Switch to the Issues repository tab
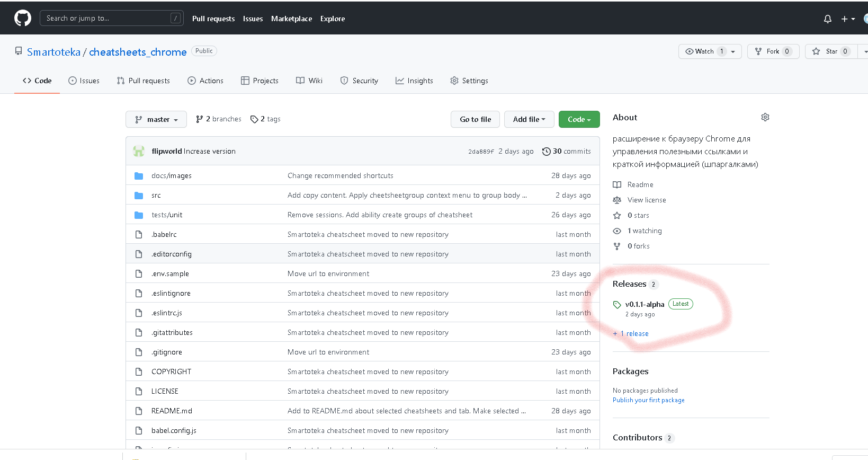 pyautogui.click(x=84, y=81)
